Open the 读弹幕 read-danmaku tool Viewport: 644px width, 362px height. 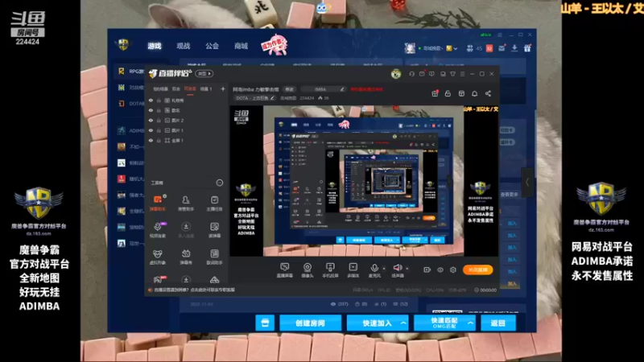(214, 230)
